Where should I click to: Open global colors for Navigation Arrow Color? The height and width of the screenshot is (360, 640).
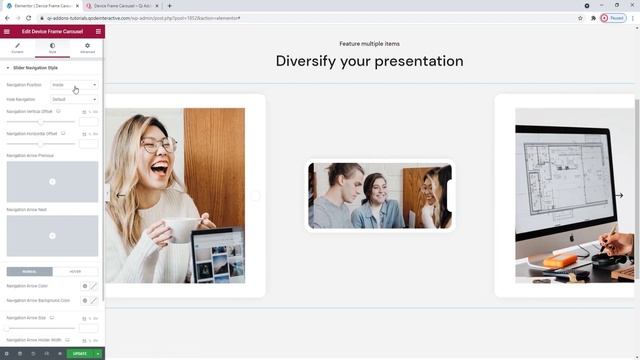point(85,286)
